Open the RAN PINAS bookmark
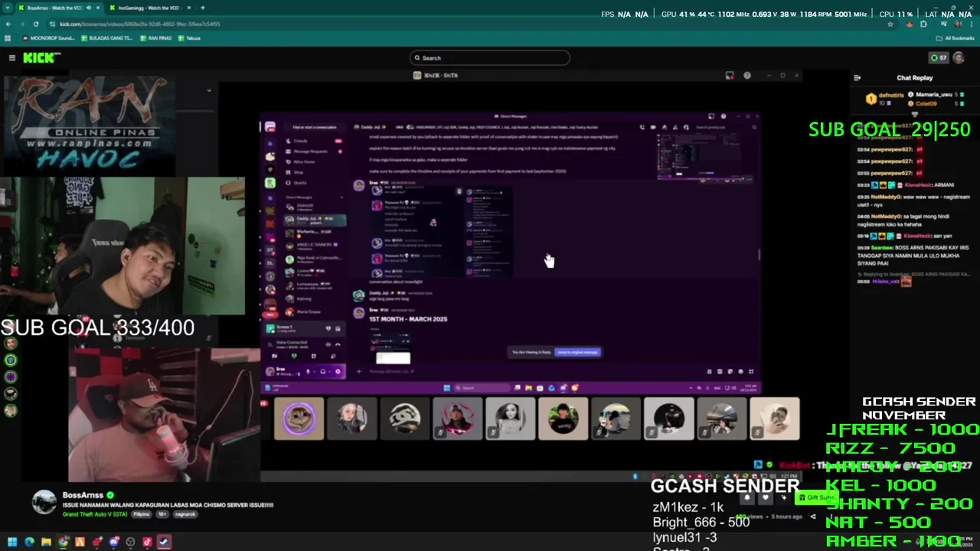This screenshot has width=980, height=551. click(x=156, y=37)
